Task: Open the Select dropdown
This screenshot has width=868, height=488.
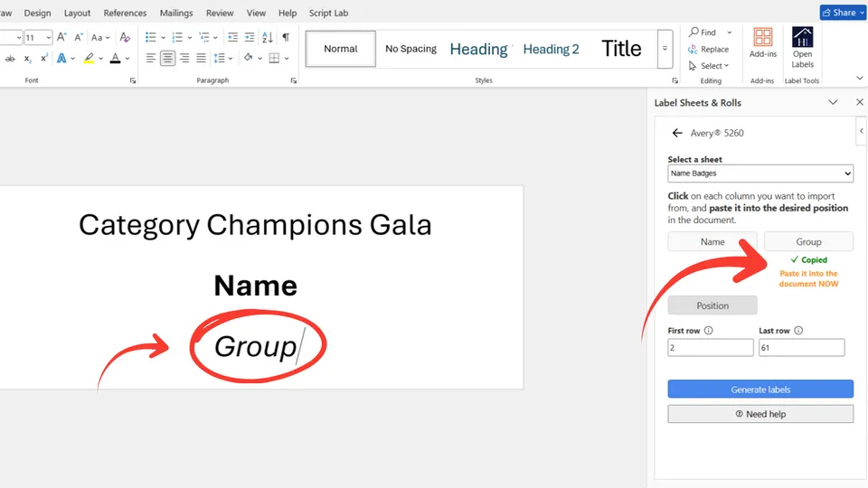Action: pos(709,66)
